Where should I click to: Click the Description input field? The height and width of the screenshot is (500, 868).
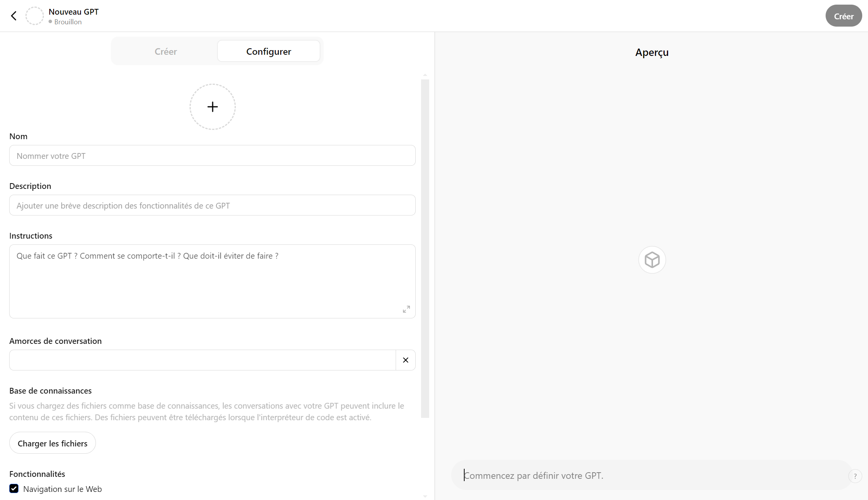212,205
